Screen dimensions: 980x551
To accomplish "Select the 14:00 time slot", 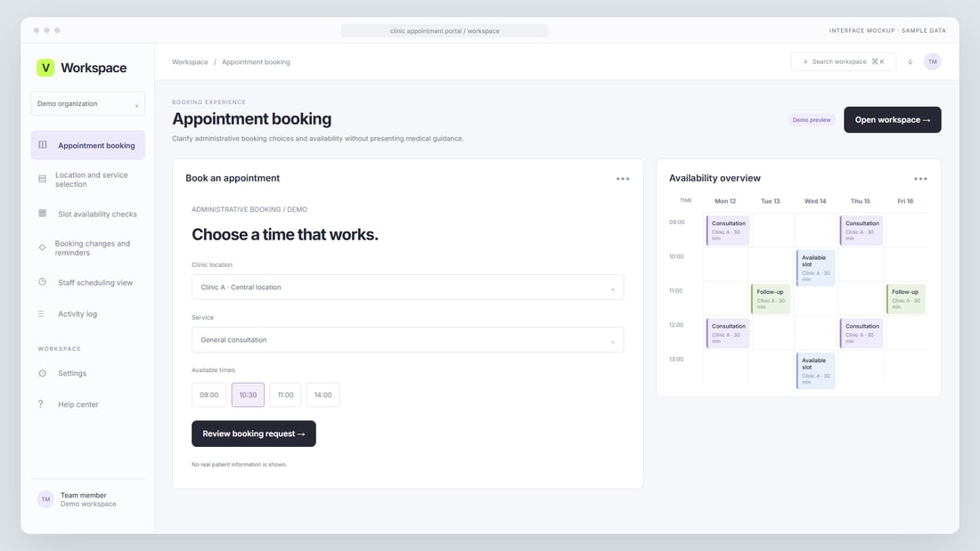I will (x=323, y=395).
